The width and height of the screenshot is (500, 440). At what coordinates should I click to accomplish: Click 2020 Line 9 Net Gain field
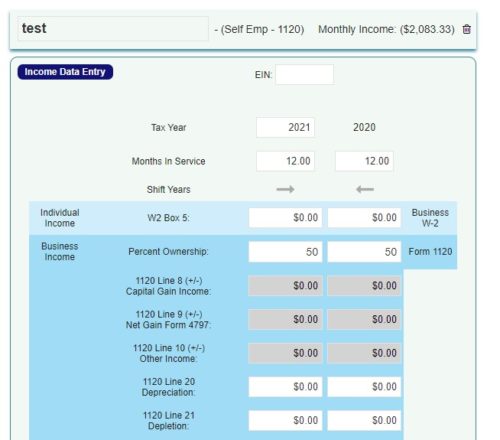click(x=364, y=319)
